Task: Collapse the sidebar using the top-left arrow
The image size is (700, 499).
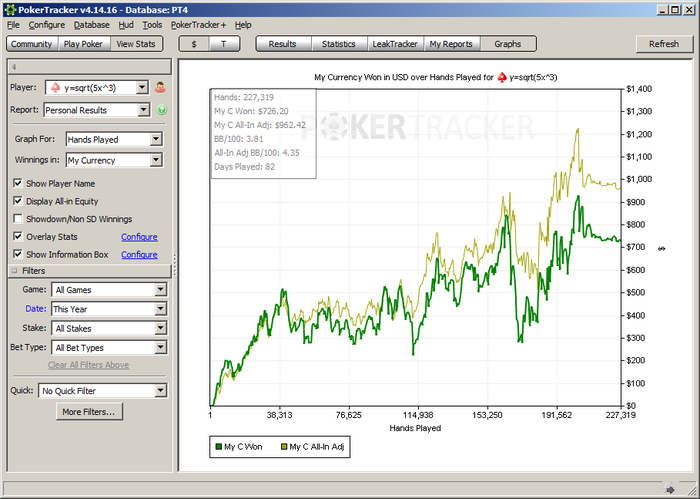Action: click(14, 67)
